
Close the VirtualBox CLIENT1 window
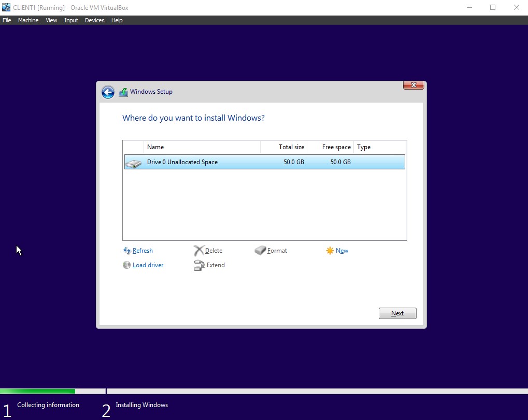(516, 7)
